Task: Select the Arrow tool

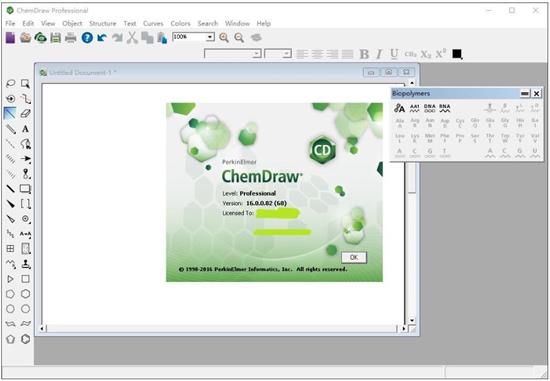Action: pos(25,159)
